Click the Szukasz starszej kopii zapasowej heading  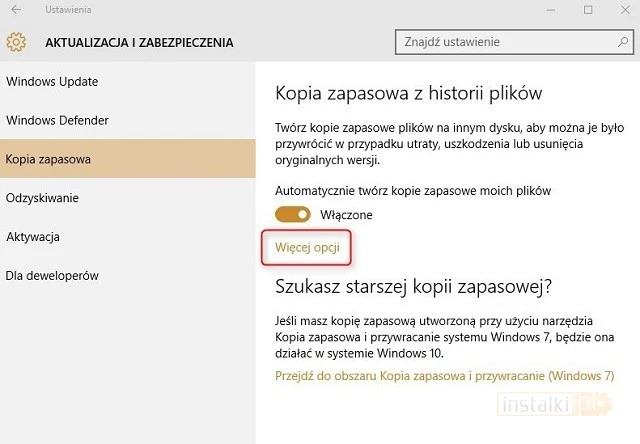pyautogui.click(x=412, y=288)
